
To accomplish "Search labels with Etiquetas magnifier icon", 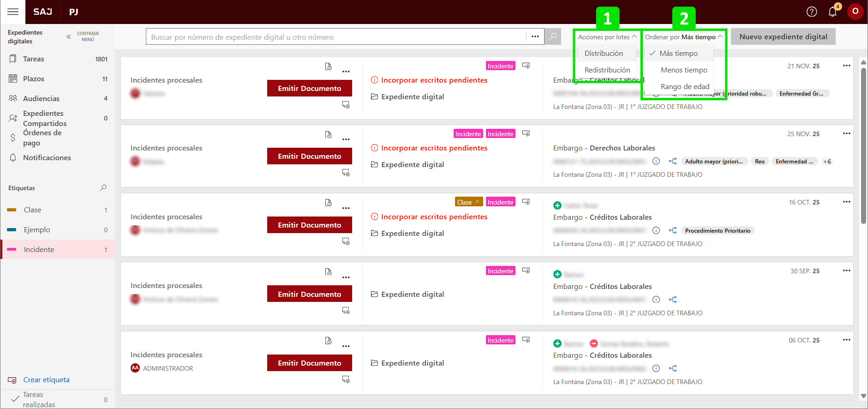I will pos(103,188).
